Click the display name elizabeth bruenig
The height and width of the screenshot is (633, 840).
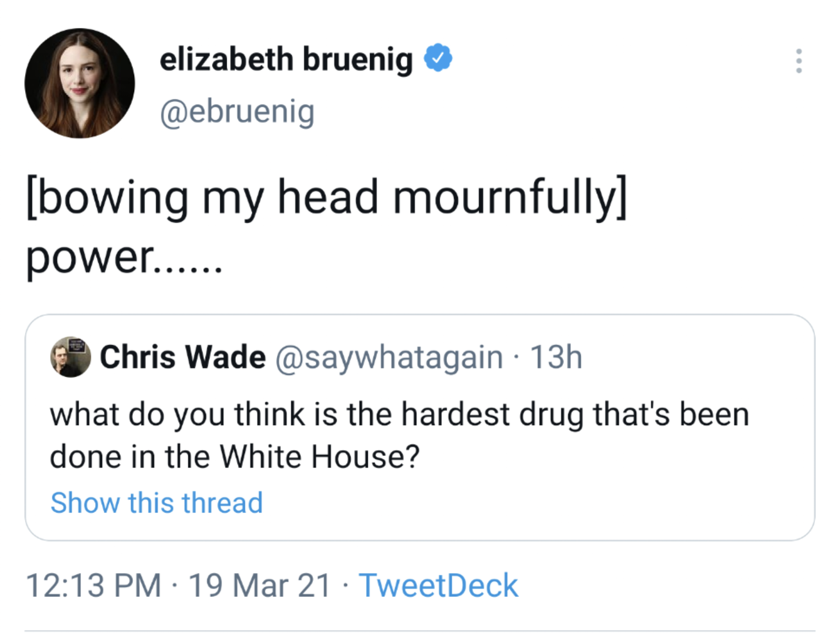tap(286, 59)
